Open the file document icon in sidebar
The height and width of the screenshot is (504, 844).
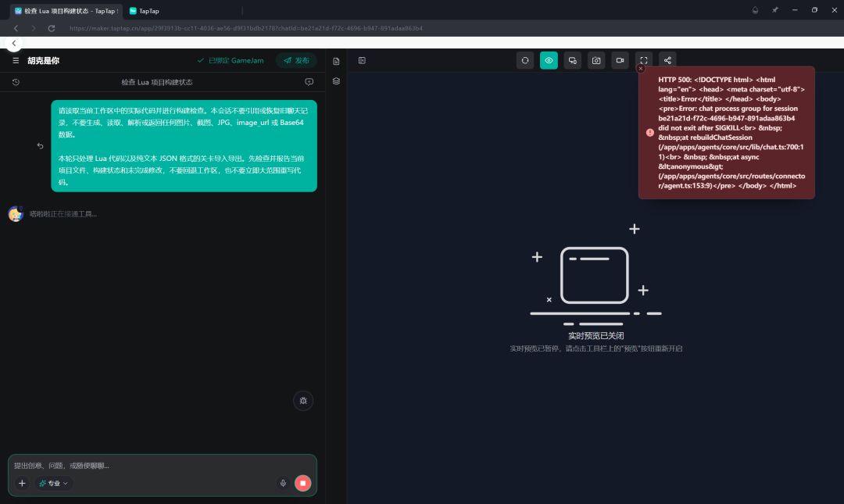[336, 62]
